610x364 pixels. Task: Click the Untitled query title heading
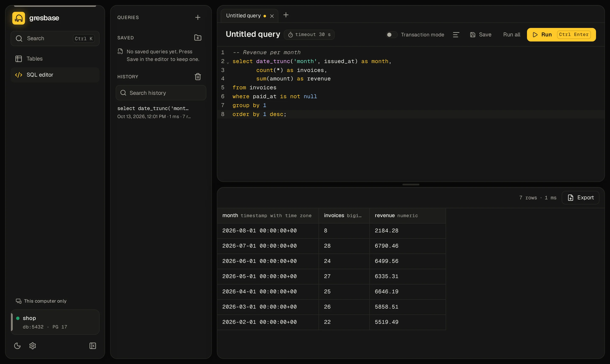tap(253, 34)
